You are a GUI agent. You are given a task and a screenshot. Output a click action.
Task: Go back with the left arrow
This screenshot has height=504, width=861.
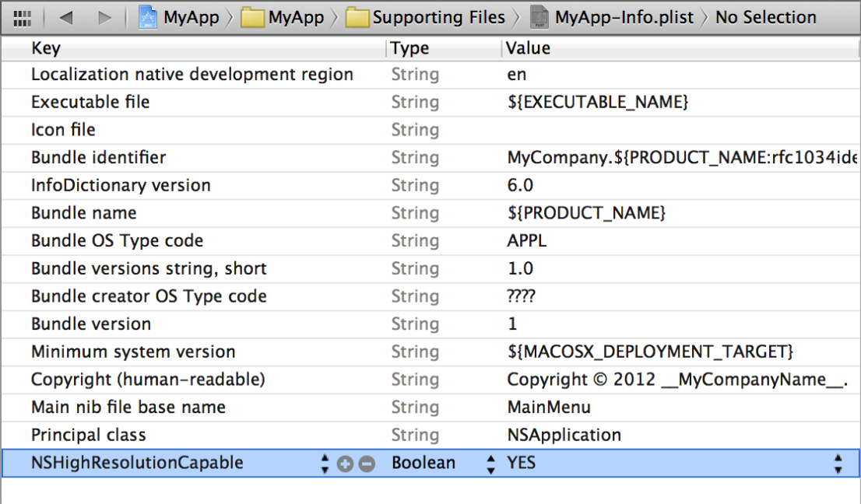66,17
